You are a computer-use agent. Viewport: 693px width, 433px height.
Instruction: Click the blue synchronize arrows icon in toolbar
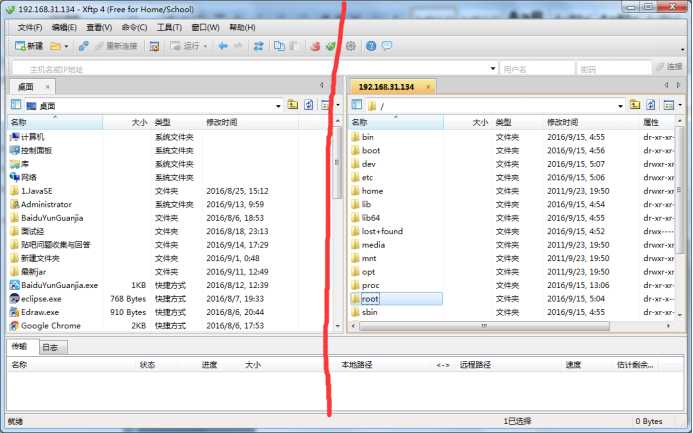[259, 46]
